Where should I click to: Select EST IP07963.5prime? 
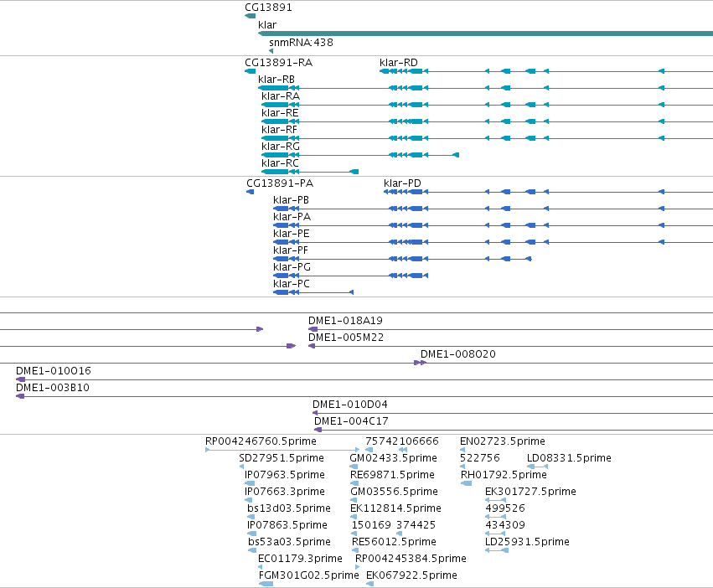285,475
